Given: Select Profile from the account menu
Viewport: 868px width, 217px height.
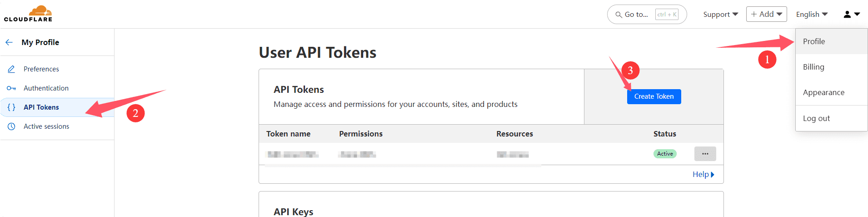Looking at the screenshot, I should (814, 41).
